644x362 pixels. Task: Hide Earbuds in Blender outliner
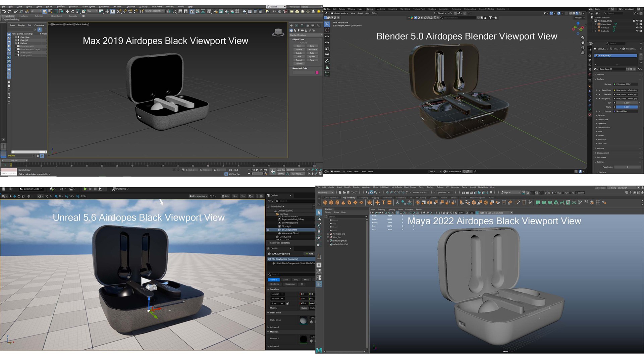pos(637,31)
